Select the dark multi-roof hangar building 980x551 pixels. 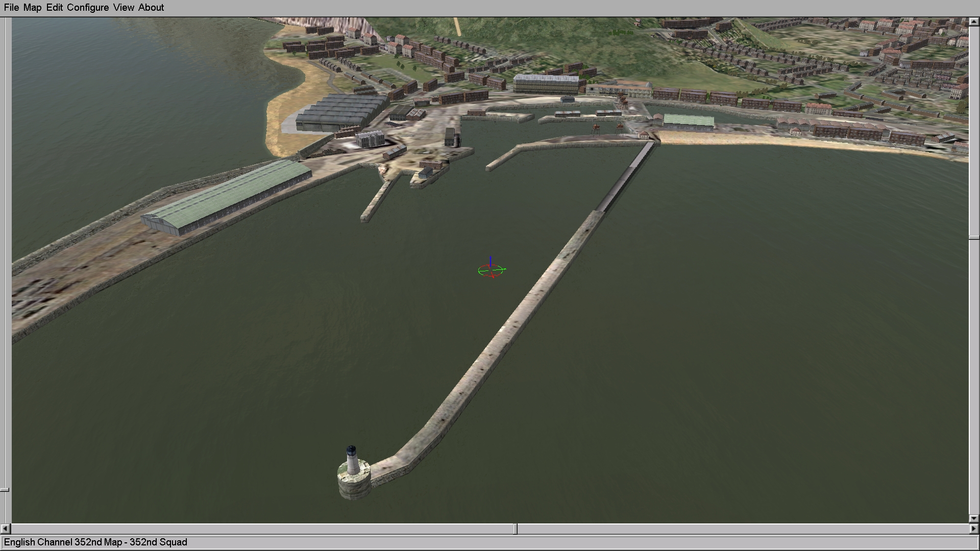pos(340,112)
